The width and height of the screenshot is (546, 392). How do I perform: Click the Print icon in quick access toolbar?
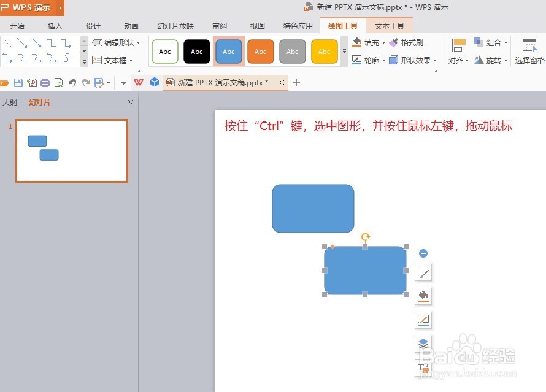tap(45, 82)
